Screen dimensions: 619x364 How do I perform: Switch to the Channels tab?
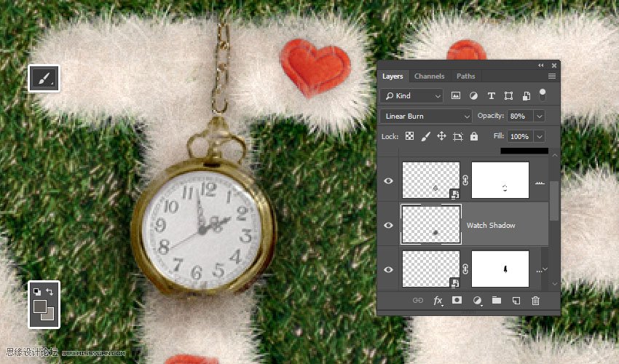coord(429,76)
